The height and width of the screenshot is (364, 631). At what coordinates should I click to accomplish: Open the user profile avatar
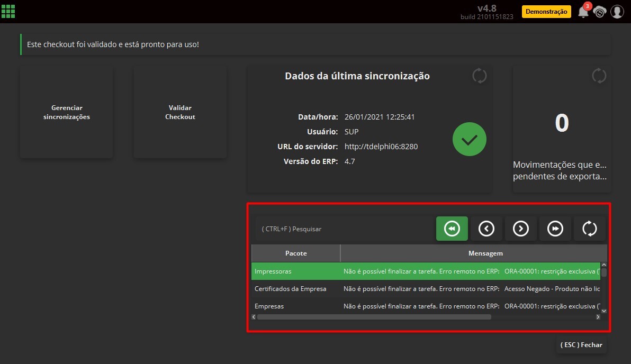pos(617,12)
